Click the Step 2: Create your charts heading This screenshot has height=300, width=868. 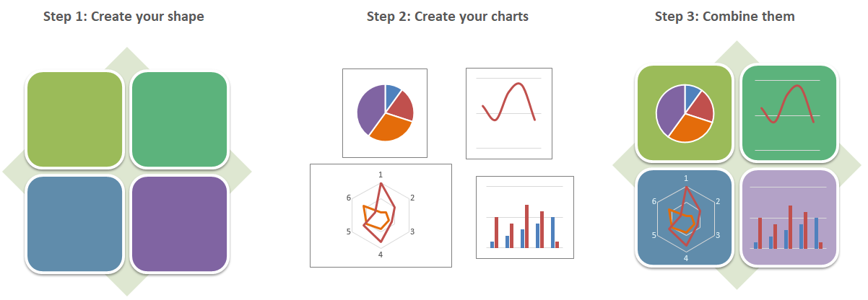pos(448,16)
